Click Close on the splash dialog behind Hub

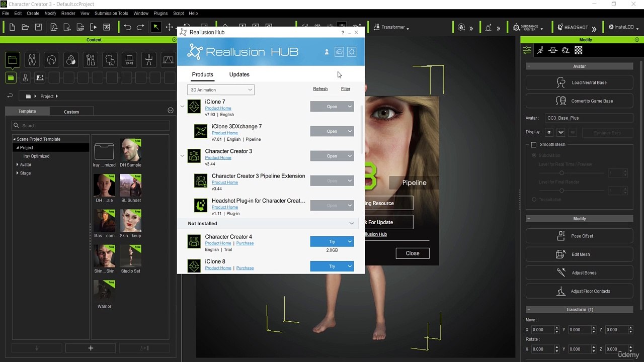413,253
